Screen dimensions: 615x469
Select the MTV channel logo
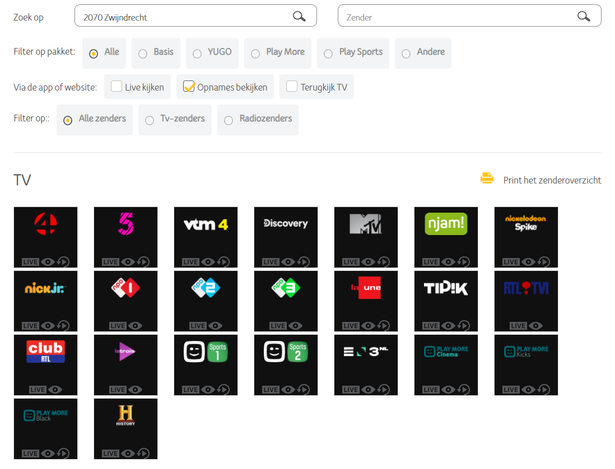(x=365, y=227)
